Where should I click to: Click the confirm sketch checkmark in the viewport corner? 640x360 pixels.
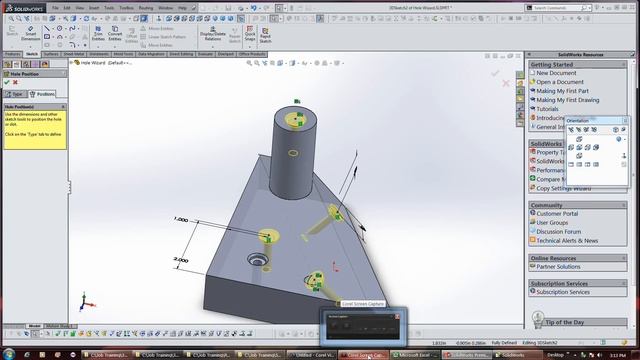tap(496, 73)
